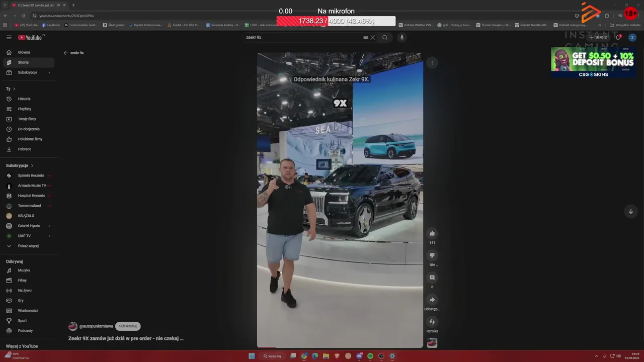Screen dimensions: 644x362
Task: Open Wiadomości news section
Action: (x=29, y=311)
